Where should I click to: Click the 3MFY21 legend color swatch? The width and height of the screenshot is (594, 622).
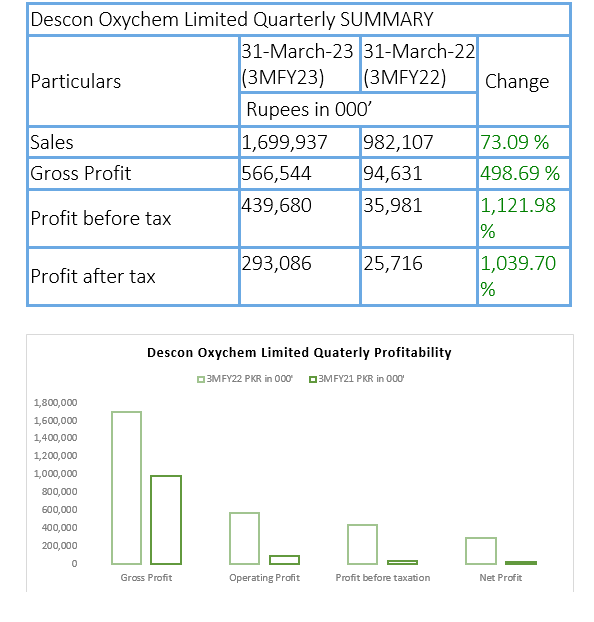pyautogui.click(x=313, y=379)
